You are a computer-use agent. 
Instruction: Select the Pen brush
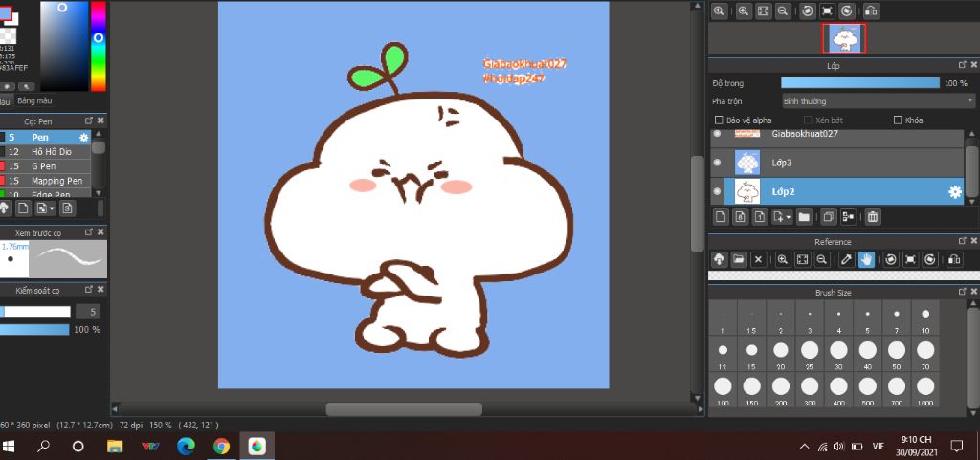click(x=46, y=138)
